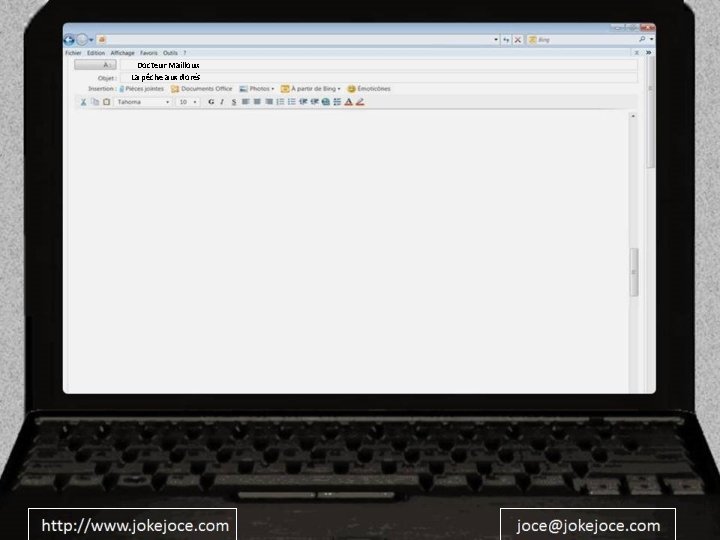Click the browser Forward arrow button
720x540 pixels.
(82, 40)
